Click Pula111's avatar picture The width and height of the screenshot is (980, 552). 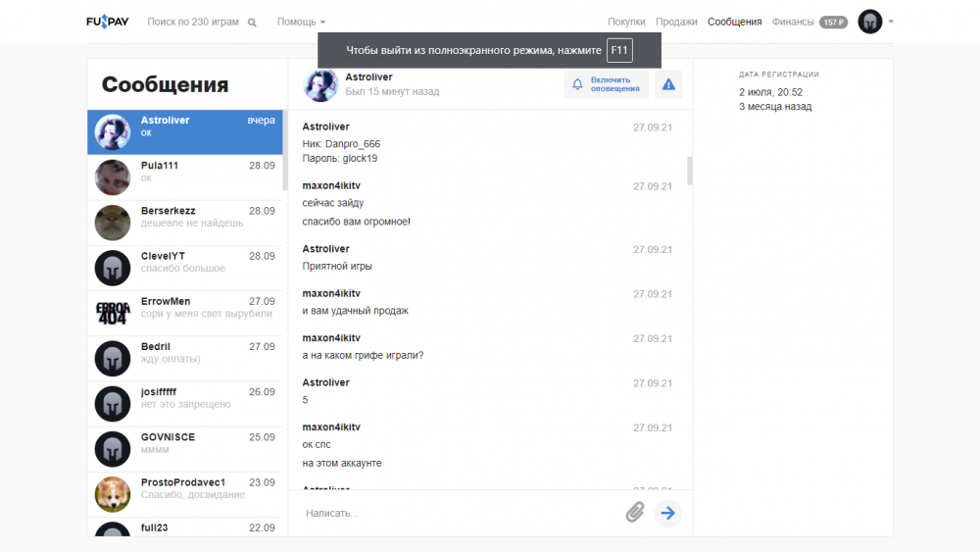113,177
